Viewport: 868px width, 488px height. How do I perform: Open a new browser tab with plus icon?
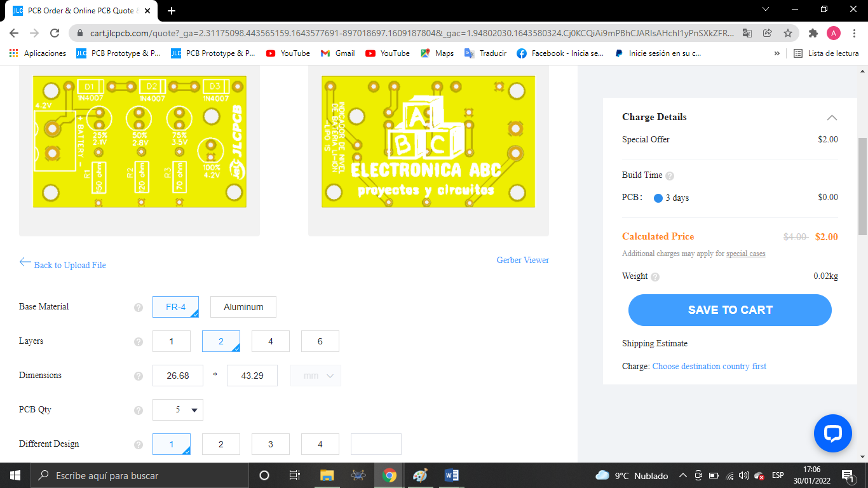click(172, 11)
